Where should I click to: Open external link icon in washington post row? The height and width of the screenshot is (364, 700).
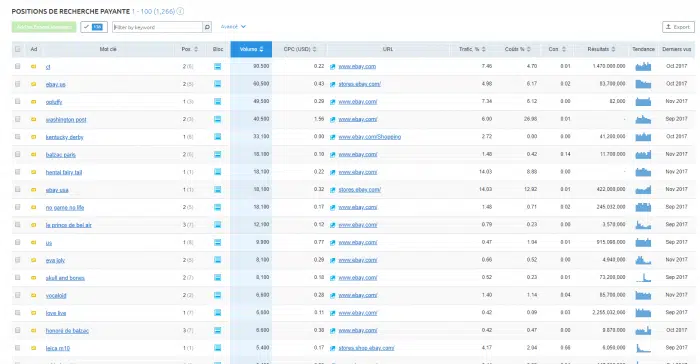coord(333,120)
